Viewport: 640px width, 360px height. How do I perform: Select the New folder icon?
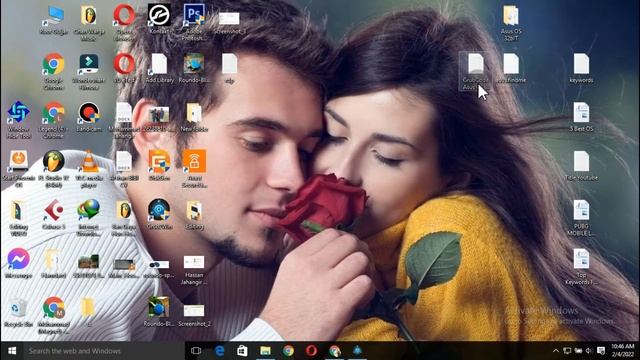[194, 117]
